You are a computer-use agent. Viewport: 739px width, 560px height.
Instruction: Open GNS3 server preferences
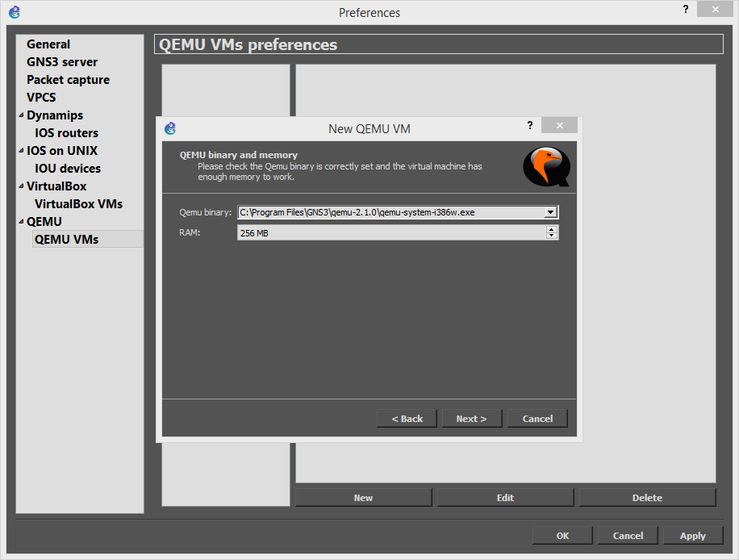(x=62, y=62)
